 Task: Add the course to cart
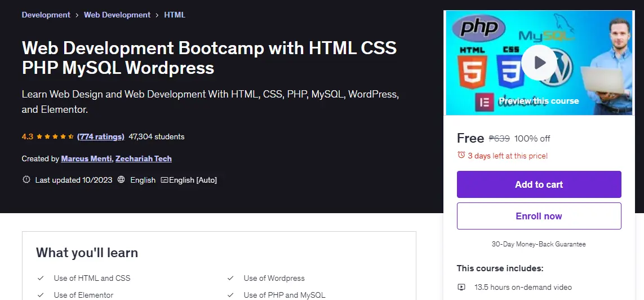[x=539, y=184]
